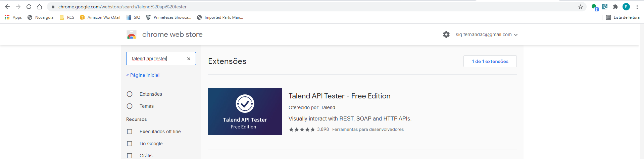Click the Recursos section heading

tap(136, 119)
